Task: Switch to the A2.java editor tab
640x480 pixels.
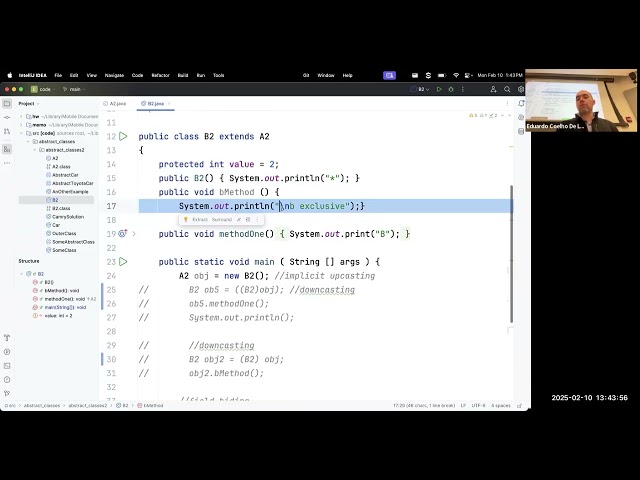Action: 115,104
